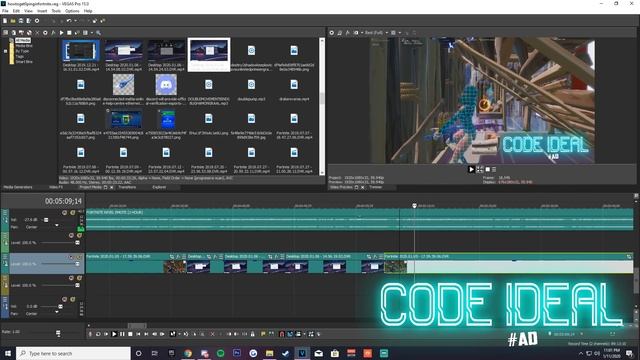The image size is (640, 360).
Task: Switch to the Trimmer tab
Action: (376, 187)
